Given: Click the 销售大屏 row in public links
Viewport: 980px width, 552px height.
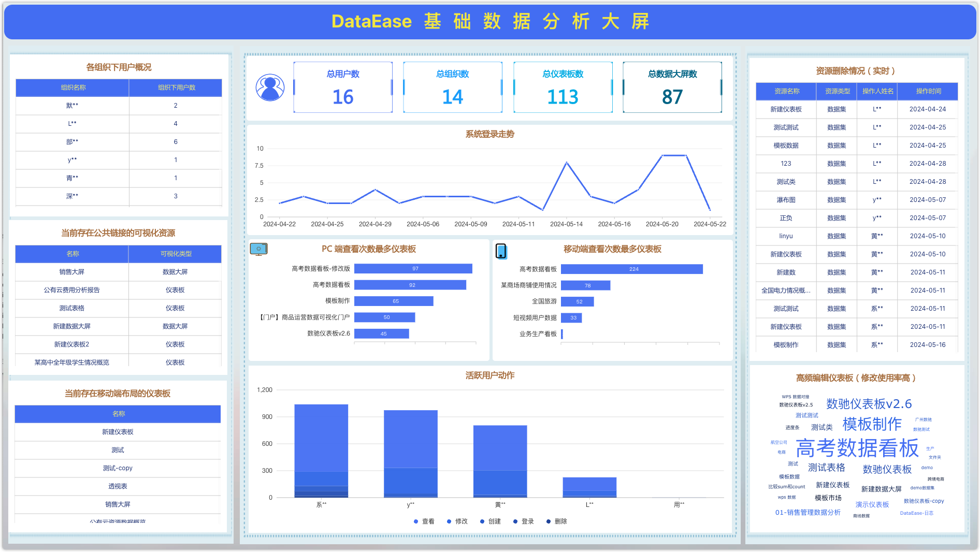Looking at the screenshot, I should [72, 272].
